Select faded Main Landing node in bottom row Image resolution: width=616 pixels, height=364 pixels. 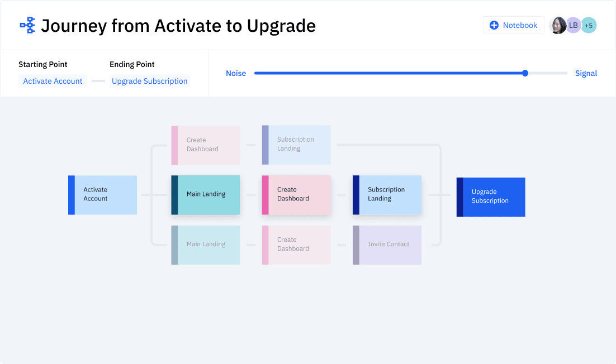pyautogui.click(x=206, y=245)
